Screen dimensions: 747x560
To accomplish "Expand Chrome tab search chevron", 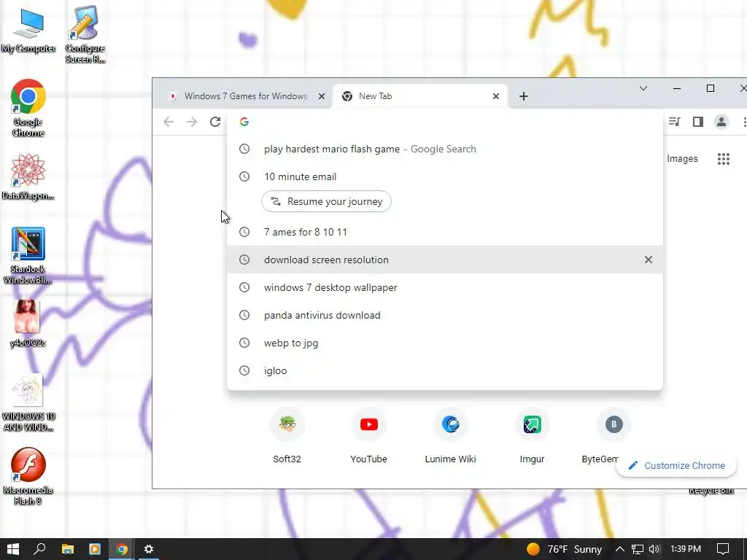I will click(643, 88).
